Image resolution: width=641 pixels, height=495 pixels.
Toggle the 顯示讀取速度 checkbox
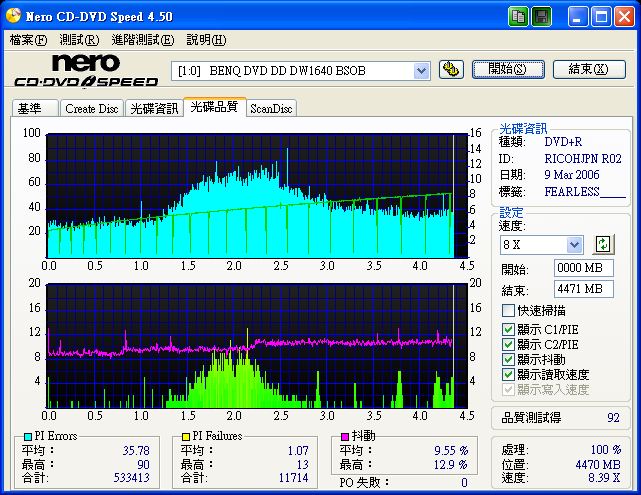tap(508, 374)
